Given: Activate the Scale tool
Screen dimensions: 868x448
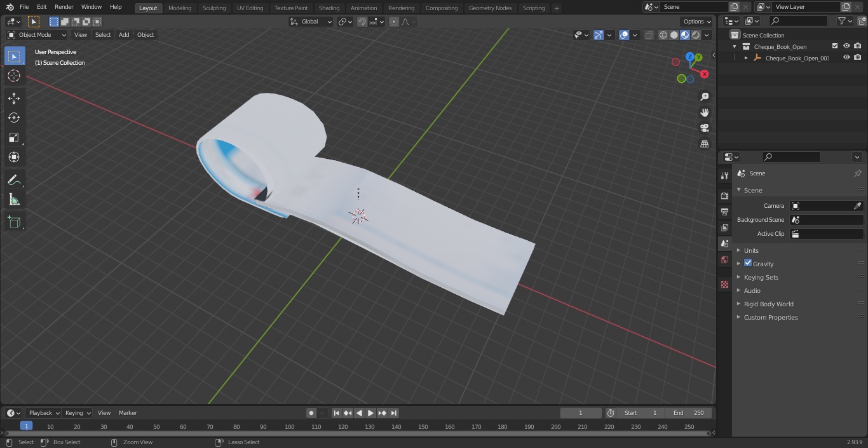Looking at the screenshot, I should 14,137.
